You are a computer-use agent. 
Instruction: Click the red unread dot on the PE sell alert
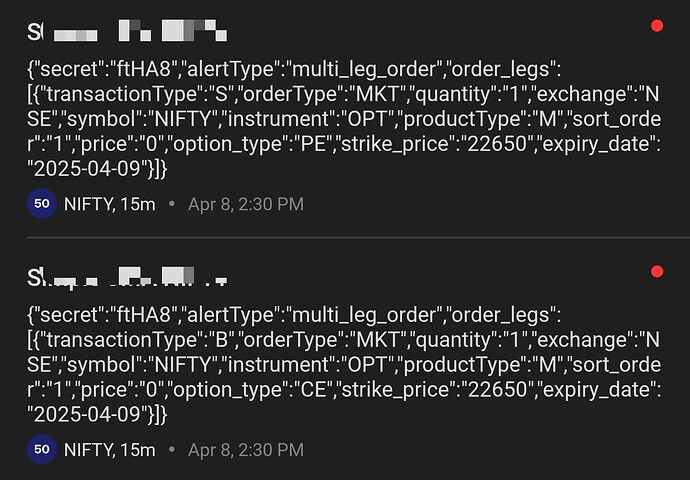point(657,26)
